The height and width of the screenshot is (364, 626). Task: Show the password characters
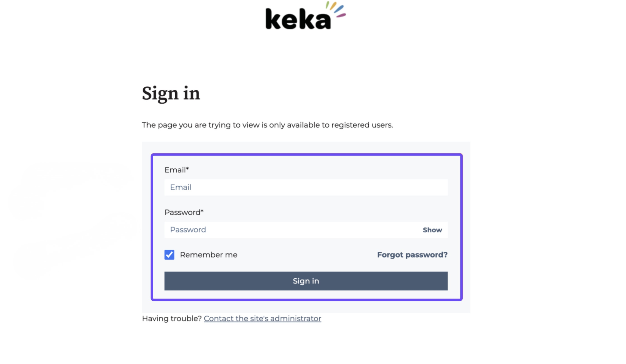[432, 230]
